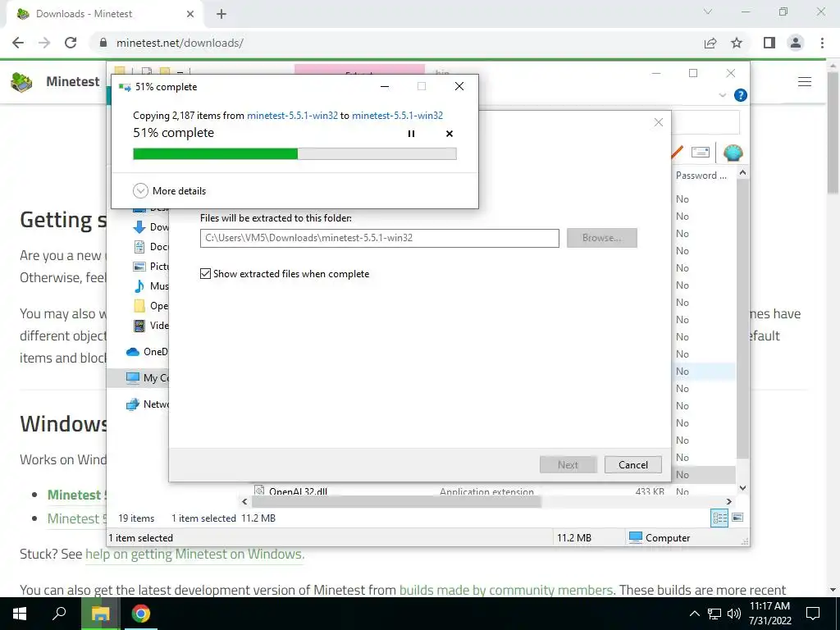Open Documents folder in Explorer sidebar

tap(151, 246)
